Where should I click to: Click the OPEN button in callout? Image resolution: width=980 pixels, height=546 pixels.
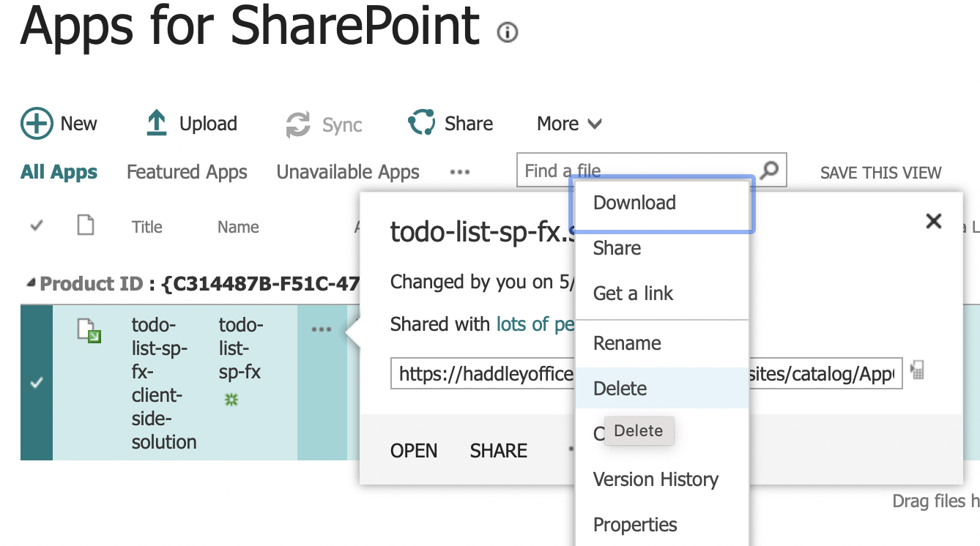coord(414,451)
